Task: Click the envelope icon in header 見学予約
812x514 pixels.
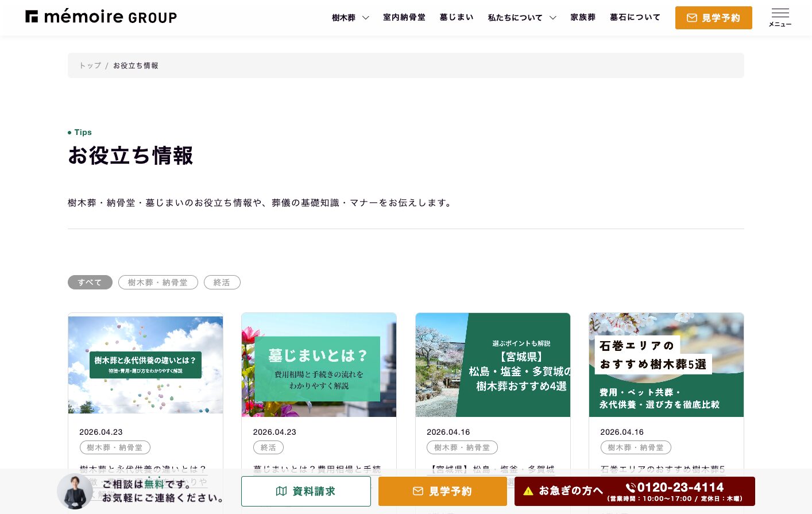Action: [x=691, y=18]
